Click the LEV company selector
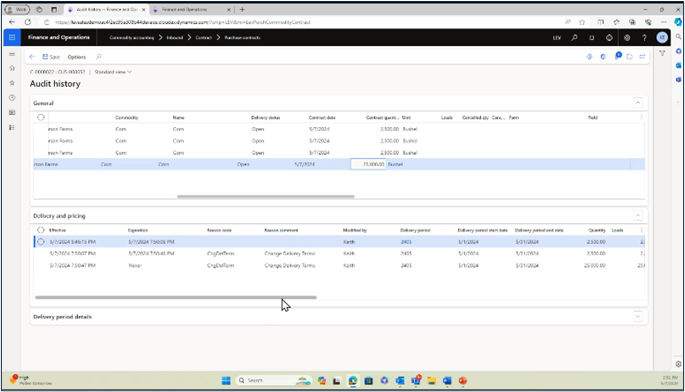 click(x=557, y=38)
